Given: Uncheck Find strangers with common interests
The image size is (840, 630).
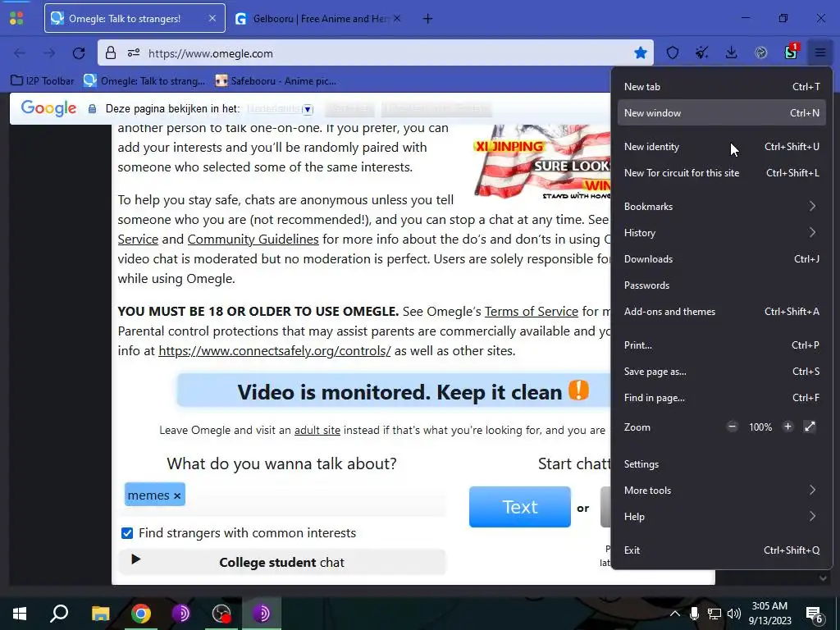Looking at the screenshot, I should [127, 533].
